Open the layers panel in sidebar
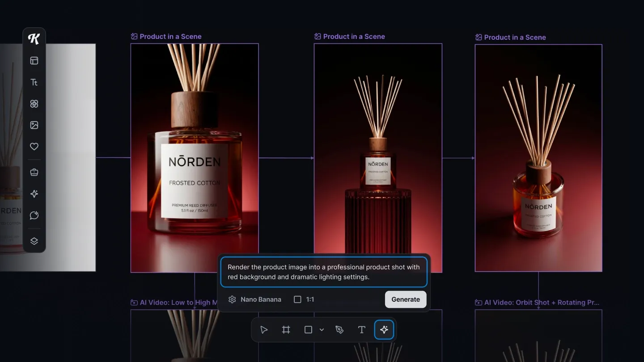Screen dimensions: 644x362 coord(34,241)
